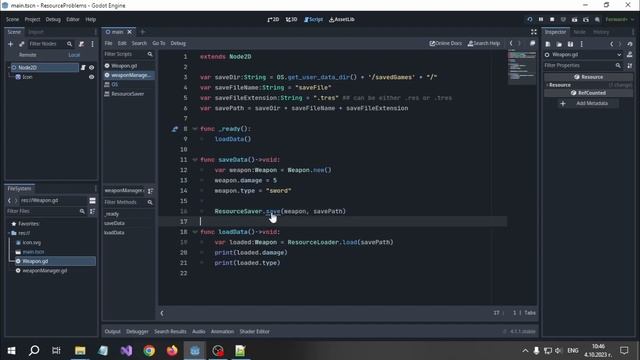Viewport: 640px width, 360px height.
Task: Open Inspector property tools icon
Action: [x=630, y=65]
